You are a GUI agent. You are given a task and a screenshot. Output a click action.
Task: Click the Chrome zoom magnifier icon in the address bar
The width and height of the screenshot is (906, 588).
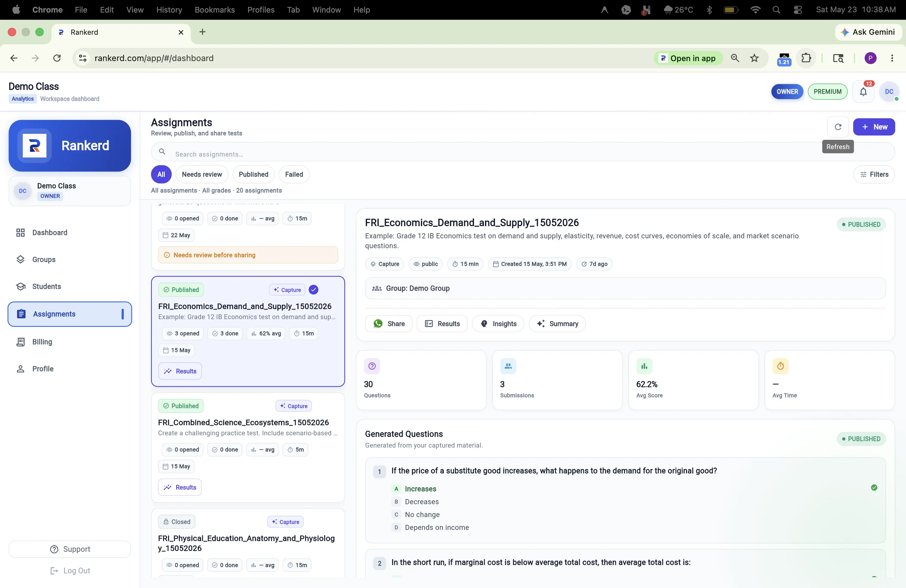tap(735, 58)
